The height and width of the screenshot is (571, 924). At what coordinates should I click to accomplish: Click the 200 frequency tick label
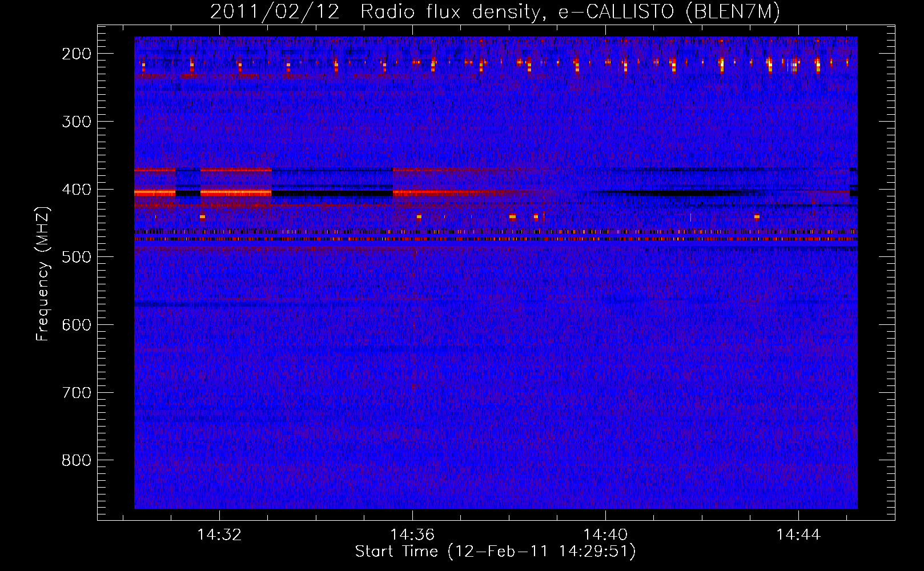76,54
